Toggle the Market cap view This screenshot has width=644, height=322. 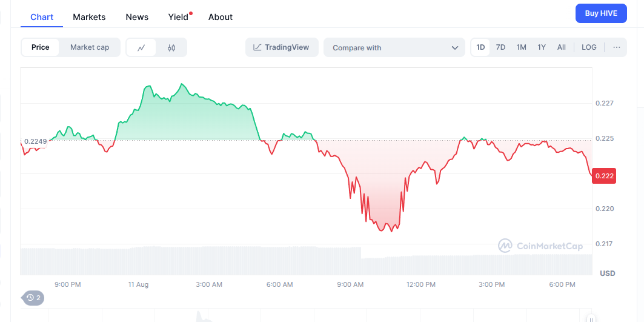[90, 47]
